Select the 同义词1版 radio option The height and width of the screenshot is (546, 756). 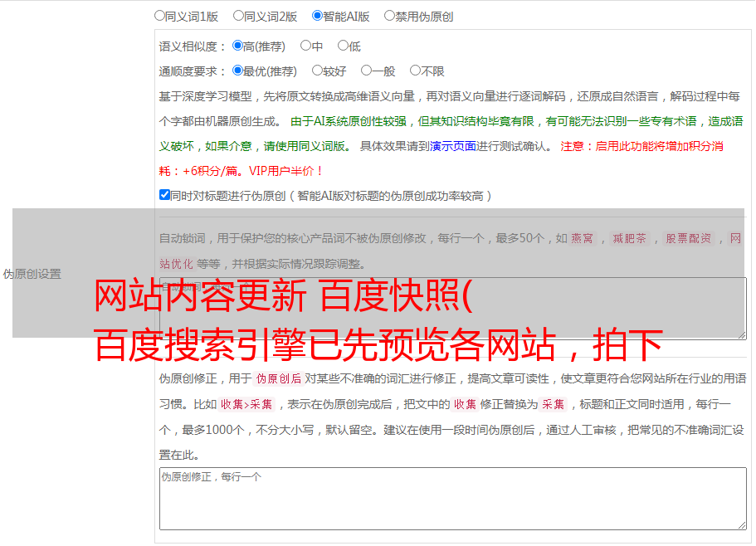point(159,16)
